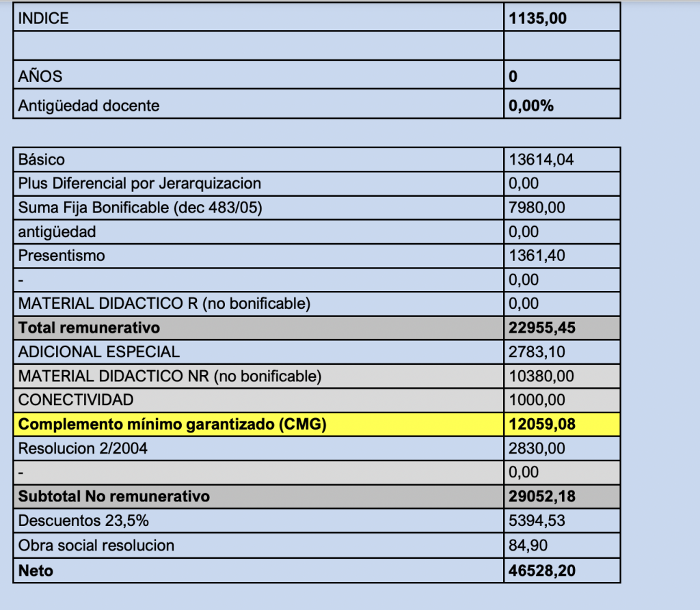
Task: Select the ADICIONAL ESPECIAL label
Action: [98, 352]
